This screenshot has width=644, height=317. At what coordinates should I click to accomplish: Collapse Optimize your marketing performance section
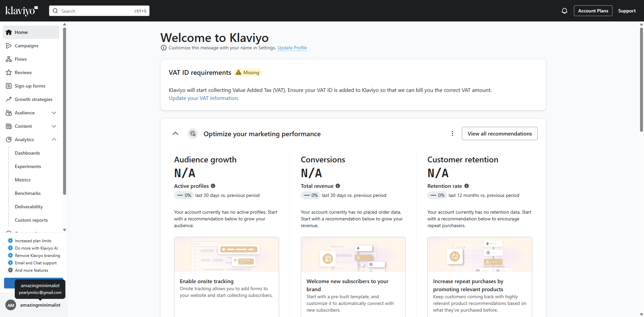click(175, 134)
